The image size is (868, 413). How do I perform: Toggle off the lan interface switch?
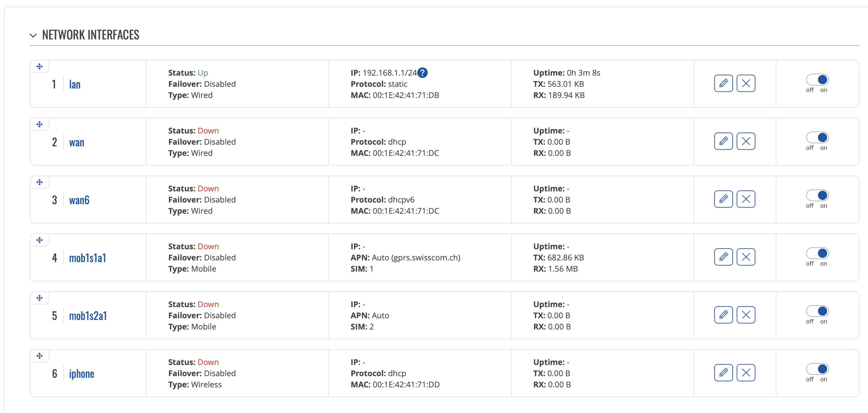click(x=817, y=80)
